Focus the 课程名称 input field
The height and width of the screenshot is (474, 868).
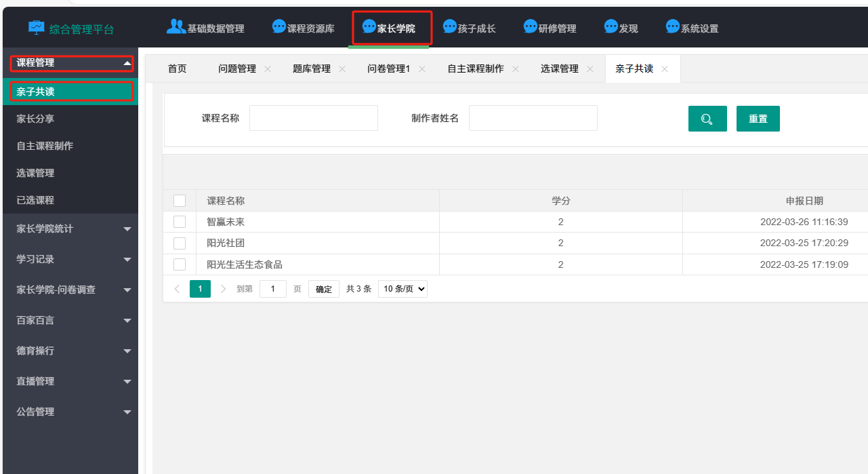click(x=314, y=118)
